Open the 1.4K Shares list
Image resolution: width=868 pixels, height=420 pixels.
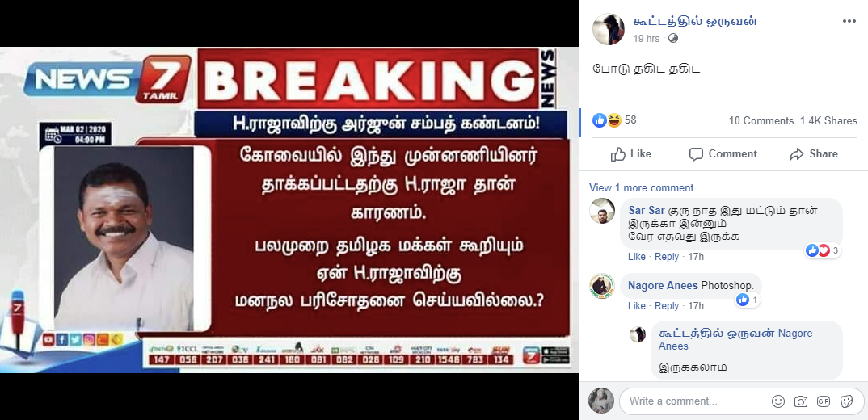pyautogui.click(x=828, y=120)
